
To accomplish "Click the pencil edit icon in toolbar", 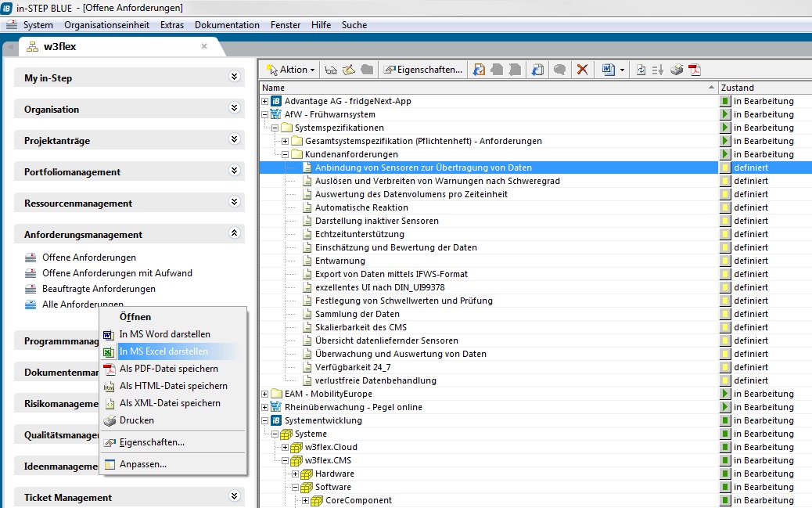I will pos(349,70).
